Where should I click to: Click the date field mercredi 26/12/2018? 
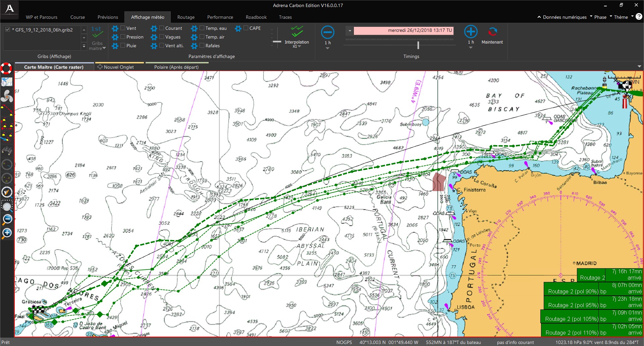[x=404, y=31]
